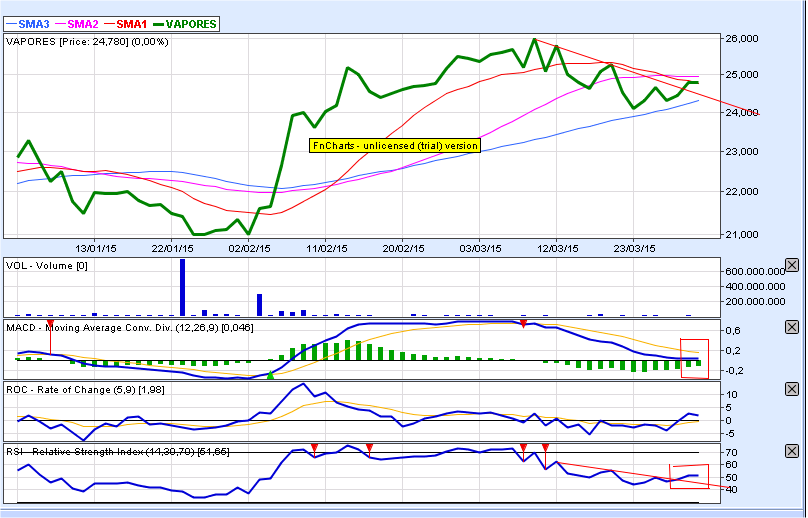Close the RSI indicator panel
Image resolution: width=808 pixels, height=518 pixels.
coord(792,451)
